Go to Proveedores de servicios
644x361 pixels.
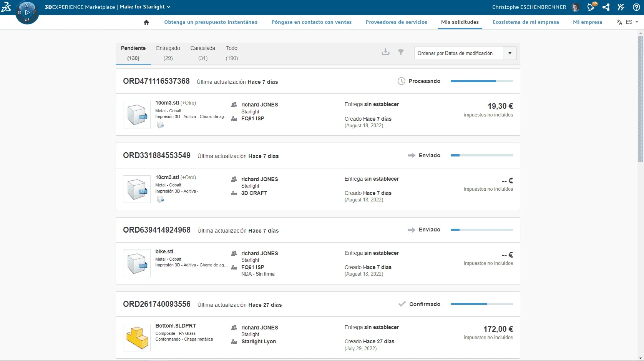pyautogui.click(x=396, y=22)
